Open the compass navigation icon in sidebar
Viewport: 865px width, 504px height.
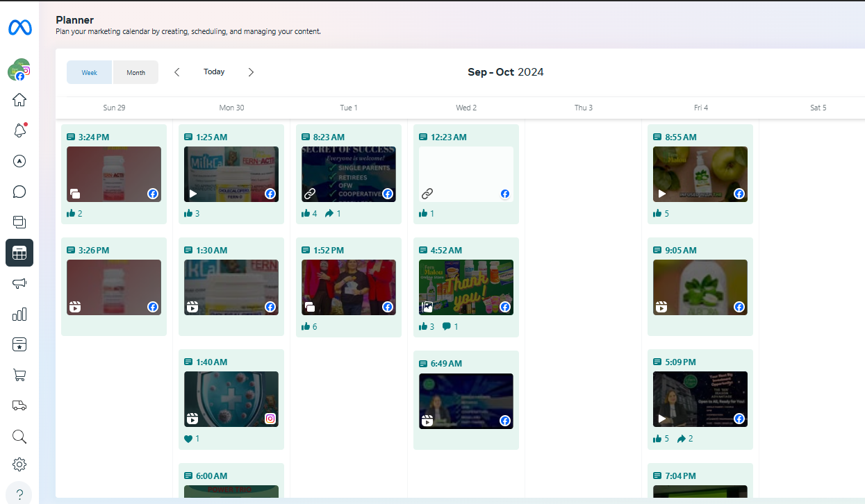pos(19,161)
